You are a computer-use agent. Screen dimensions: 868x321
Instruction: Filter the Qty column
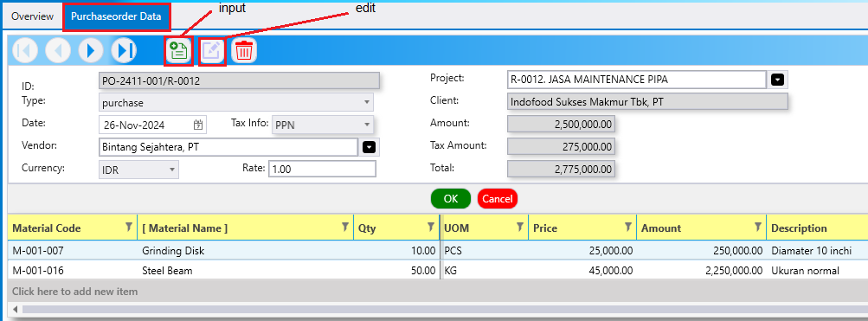431,227
